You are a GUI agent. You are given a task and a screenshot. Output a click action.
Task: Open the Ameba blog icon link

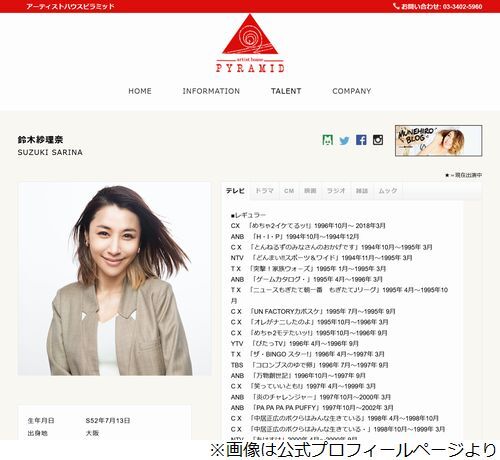pyautogui.click(x=328, y=140)
